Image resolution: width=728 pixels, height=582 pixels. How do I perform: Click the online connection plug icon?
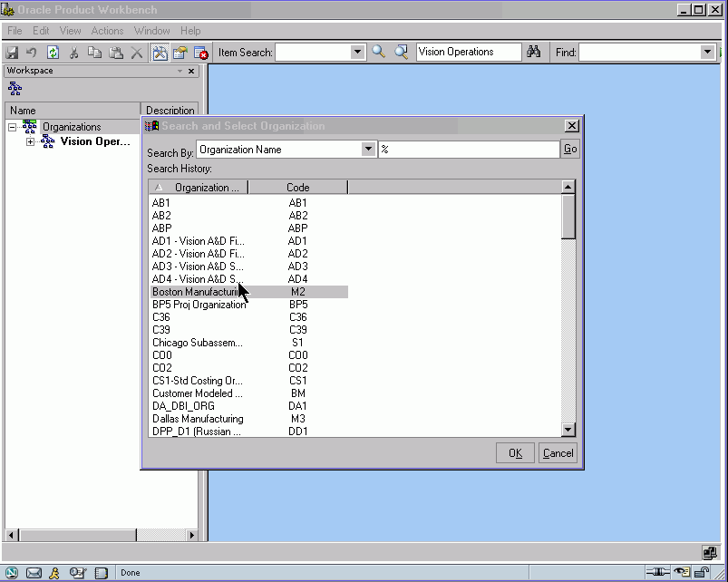pos(657,572)
